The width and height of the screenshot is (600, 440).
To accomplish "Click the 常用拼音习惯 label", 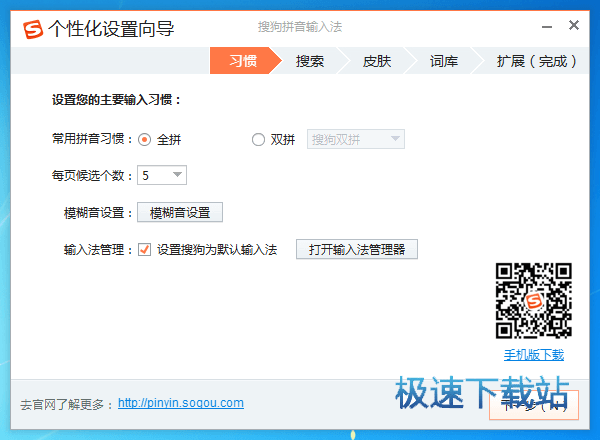I will point(92,139).
